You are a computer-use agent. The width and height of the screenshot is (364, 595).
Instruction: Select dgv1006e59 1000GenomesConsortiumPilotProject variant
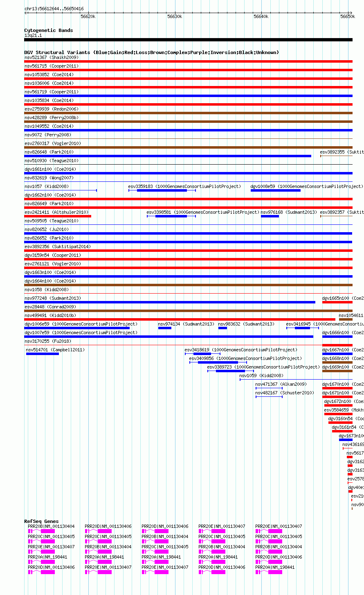pos(81,324)
